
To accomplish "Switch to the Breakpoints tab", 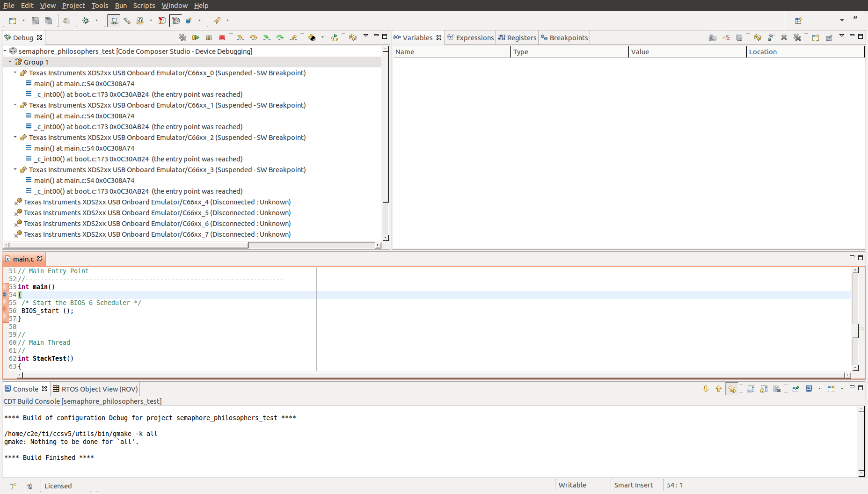I will click(564, 37).
